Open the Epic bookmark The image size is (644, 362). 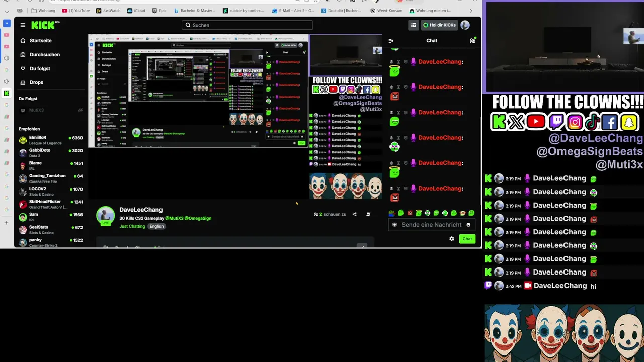click(x=159, y=11)
